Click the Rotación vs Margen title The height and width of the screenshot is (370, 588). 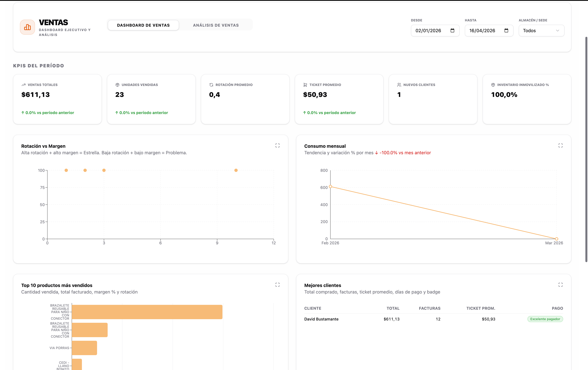point(43,146)
